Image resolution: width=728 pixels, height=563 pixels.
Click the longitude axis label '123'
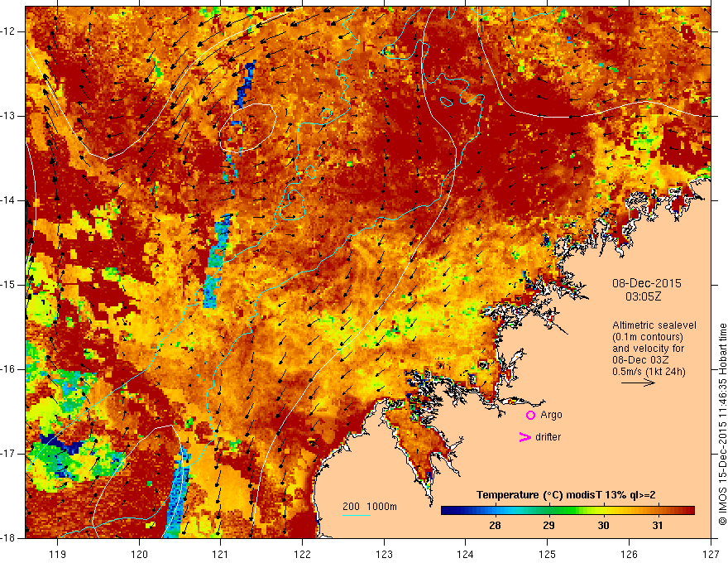pos(384,554)
